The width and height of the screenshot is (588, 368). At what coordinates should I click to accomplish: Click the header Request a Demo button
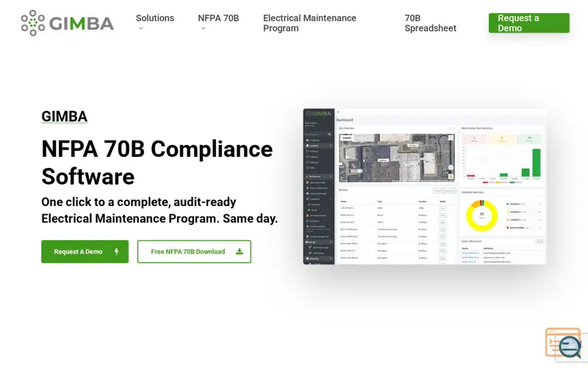(x=528, y=23)
